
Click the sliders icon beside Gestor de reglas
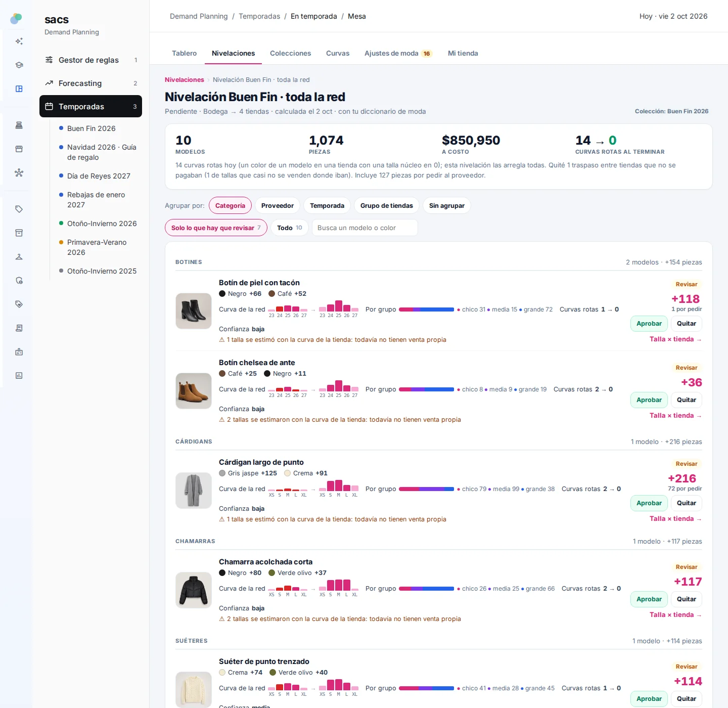pos(49,60)
